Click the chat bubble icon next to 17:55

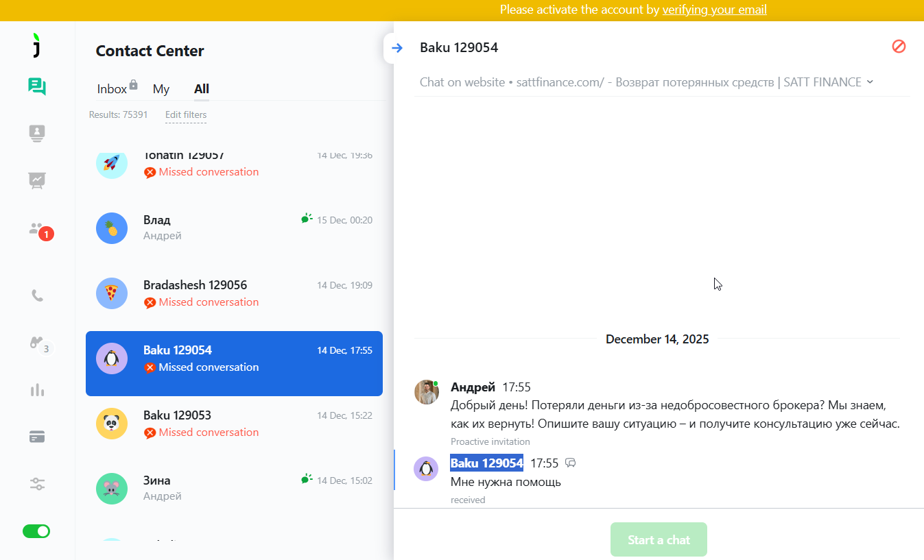point(570,463)
